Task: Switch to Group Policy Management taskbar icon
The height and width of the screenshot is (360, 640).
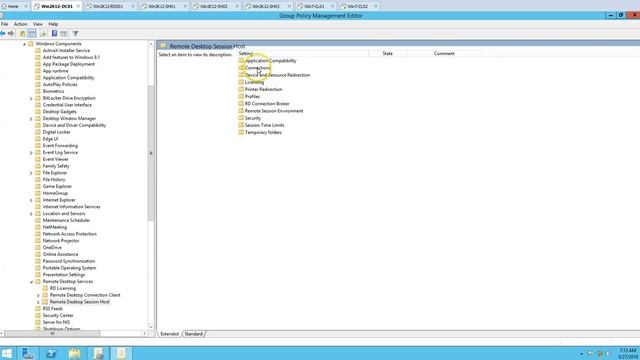Action: pos(98,353)
